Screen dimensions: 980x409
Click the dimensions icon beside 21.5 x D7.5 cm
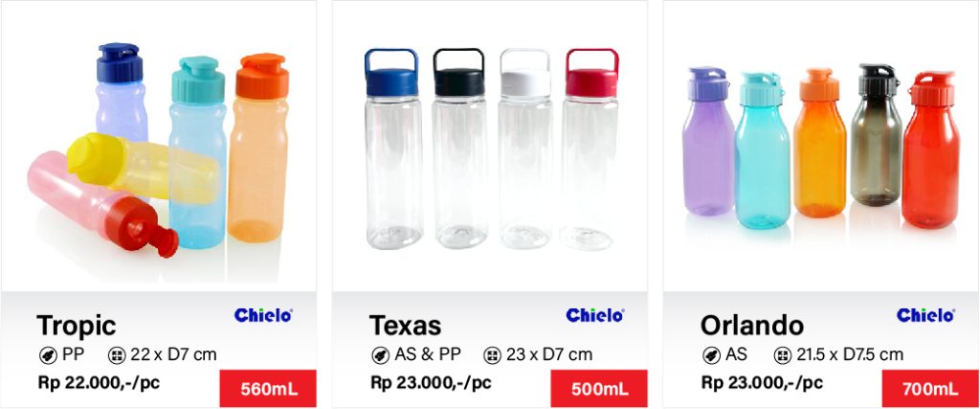[x=782, y=355]
